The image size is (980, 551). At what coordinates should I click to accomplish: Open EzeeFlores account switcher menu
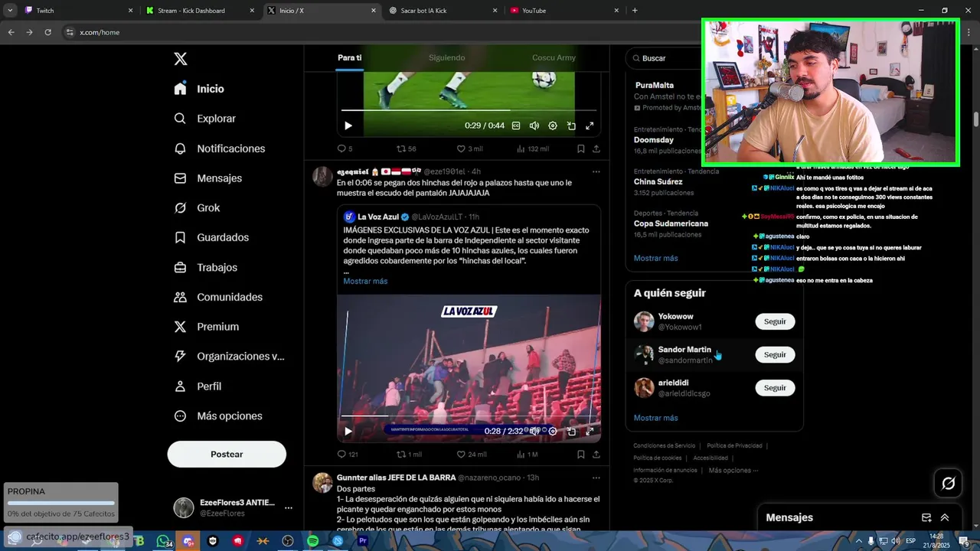coord(234,507)
